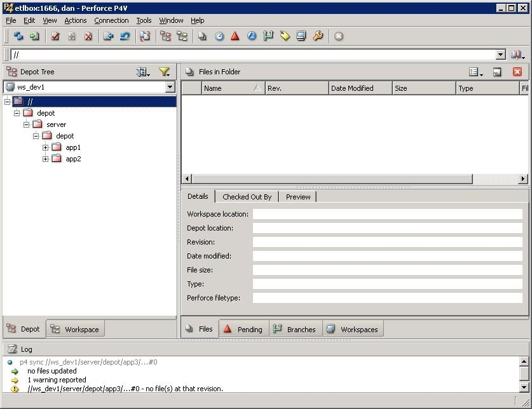Image resolution: width=532 pixels, height=409 pixels.
Task: Sort by the Size column header
Action: [x=424, y=88]
